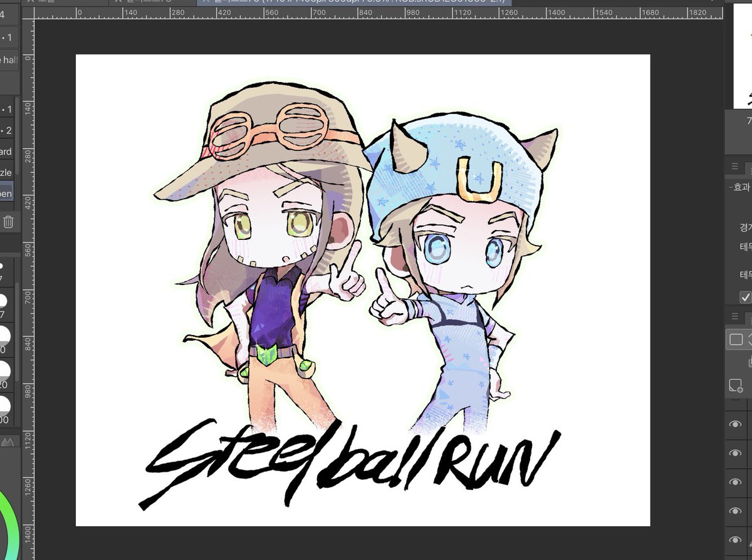Hide the bottommost visible layer via its eye icon

click(x=735, y=540)
